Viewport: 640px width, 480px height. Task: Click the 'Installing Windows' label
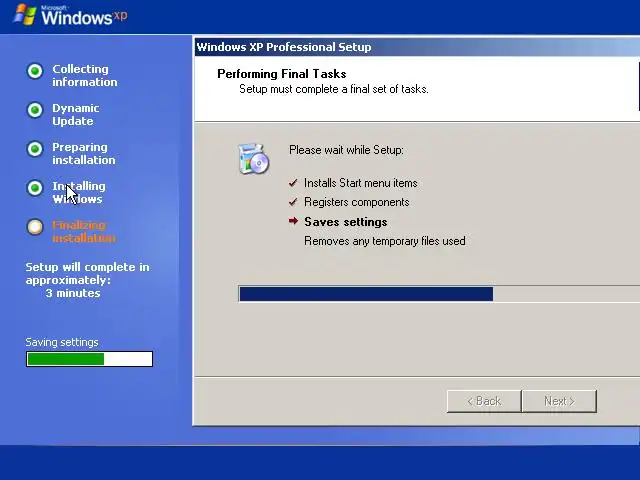[x=79, y=193]
